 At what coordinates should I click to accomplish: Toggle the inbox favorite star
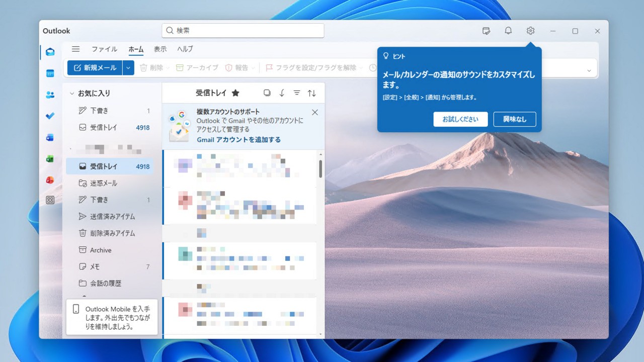(x=235, y=93)
